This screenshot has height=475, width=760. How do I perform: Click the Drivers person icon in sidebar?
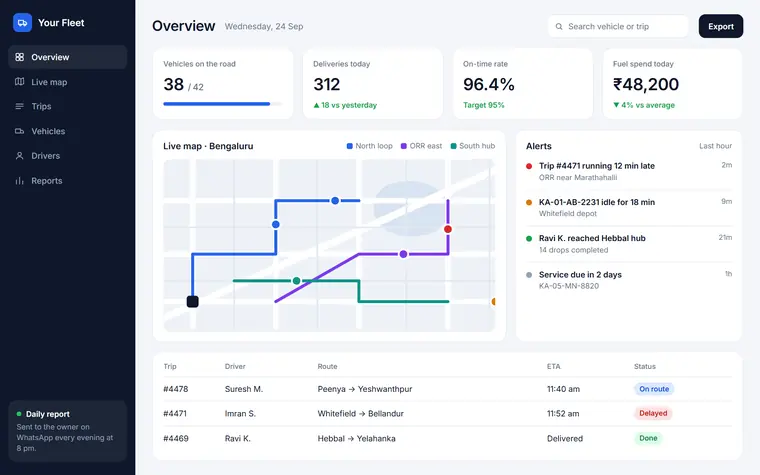point(19,156)
